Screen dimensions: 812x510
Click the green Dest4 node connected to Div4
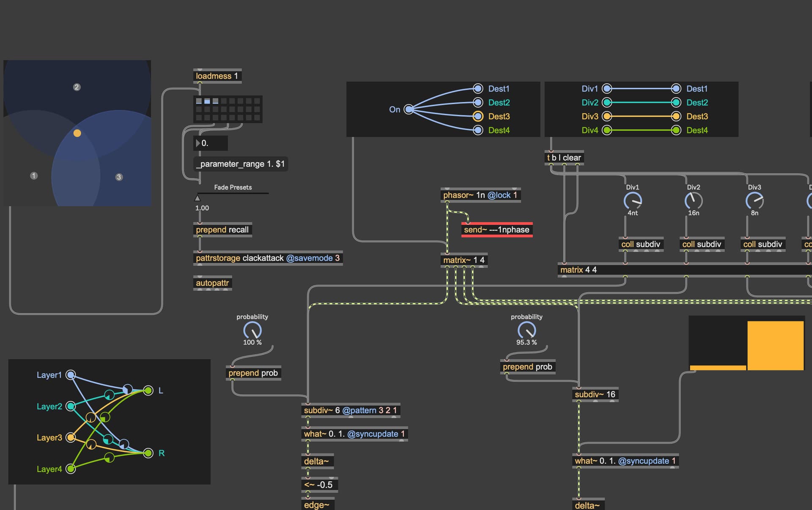676,130
